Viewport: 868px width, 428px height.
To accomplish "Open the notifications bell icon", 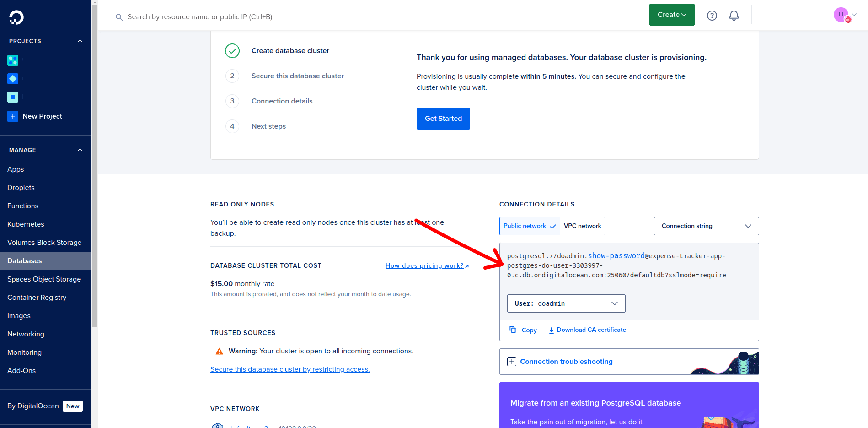I will (x=734, y=16).
